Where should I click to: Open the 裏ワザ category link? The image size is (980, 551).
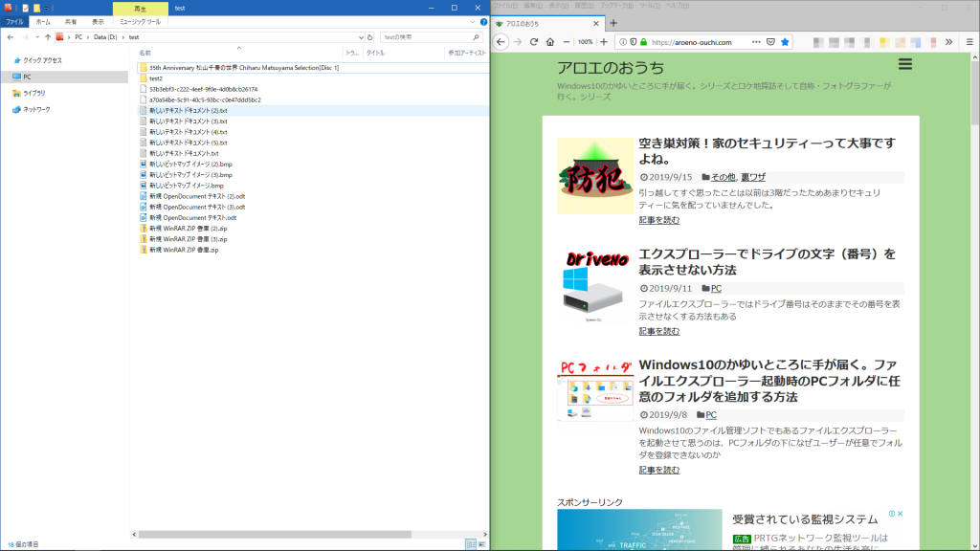point(753,177)
